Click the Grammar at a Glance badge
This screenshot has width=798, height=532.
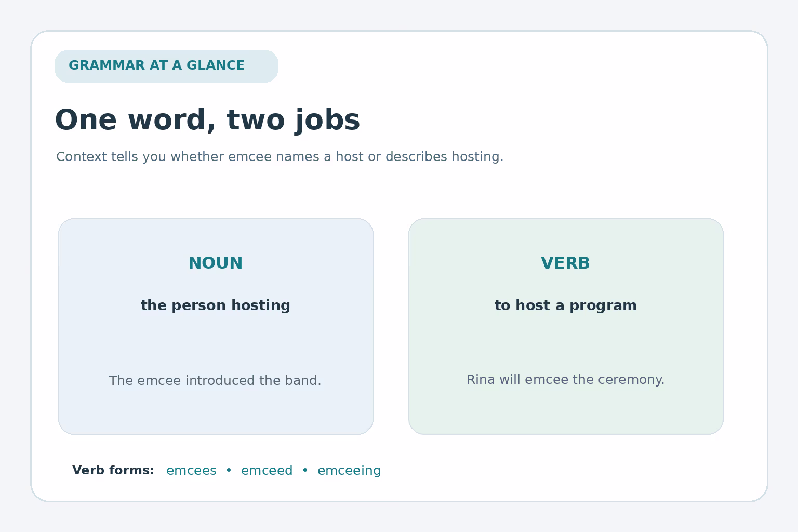166,66
